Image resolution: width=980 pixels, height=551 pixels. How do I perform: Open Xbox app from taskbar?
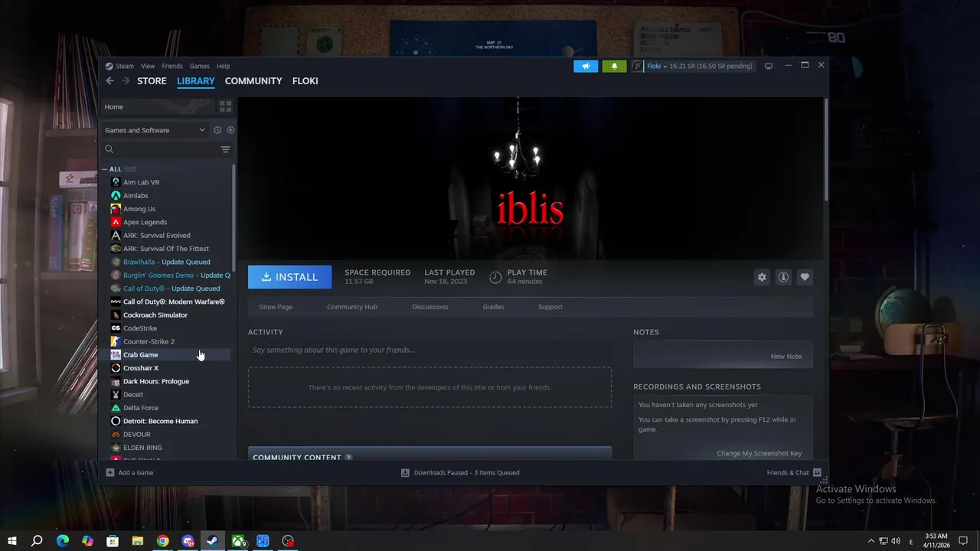point(238,541)
